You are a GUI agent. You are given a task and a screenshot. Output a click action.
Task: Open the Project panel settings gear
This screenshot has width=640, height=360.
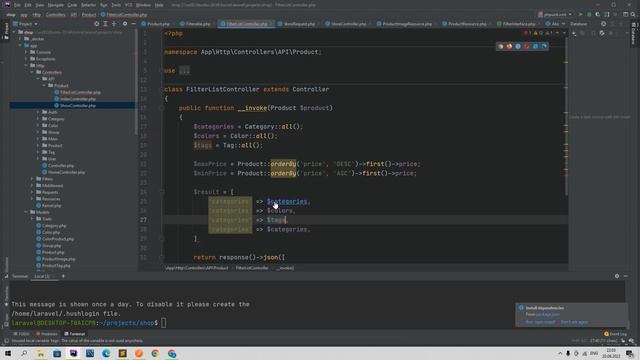pos(125,24)
